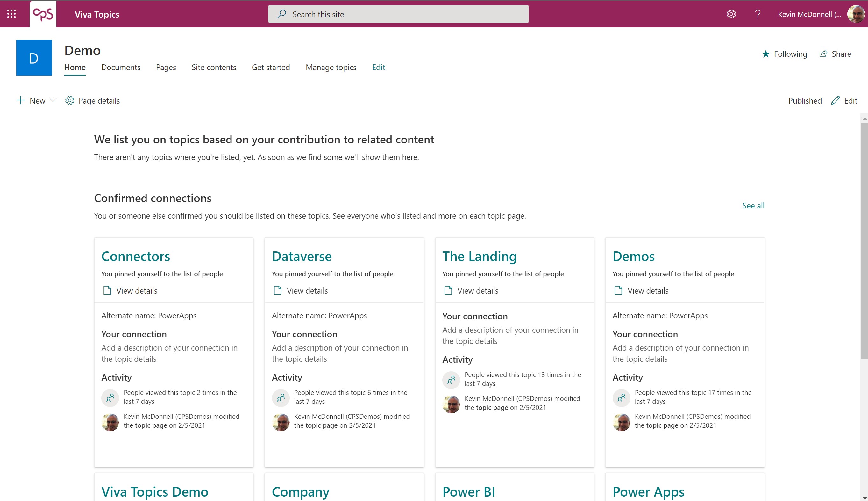This screenshot has height=501, width=868.
Task: Click the help question mark icon
Action: 758,14
